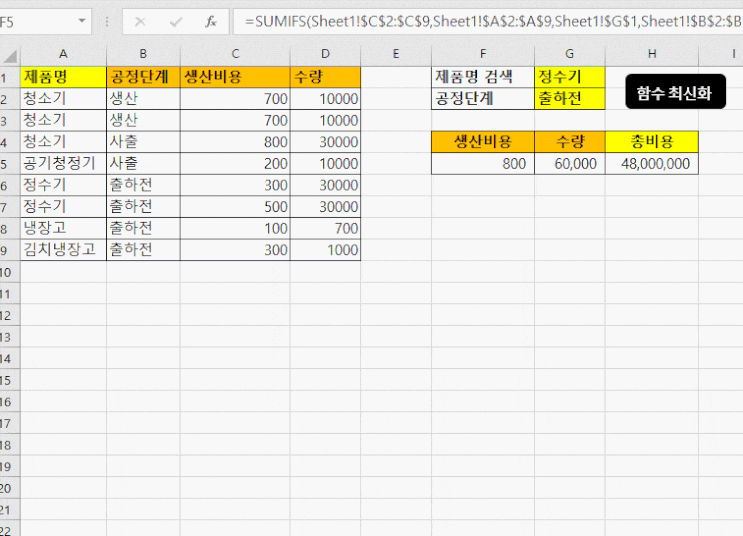Open the insert function fx dialog
The height and width of the screenshot is (536, 743).
coord(211,22)
